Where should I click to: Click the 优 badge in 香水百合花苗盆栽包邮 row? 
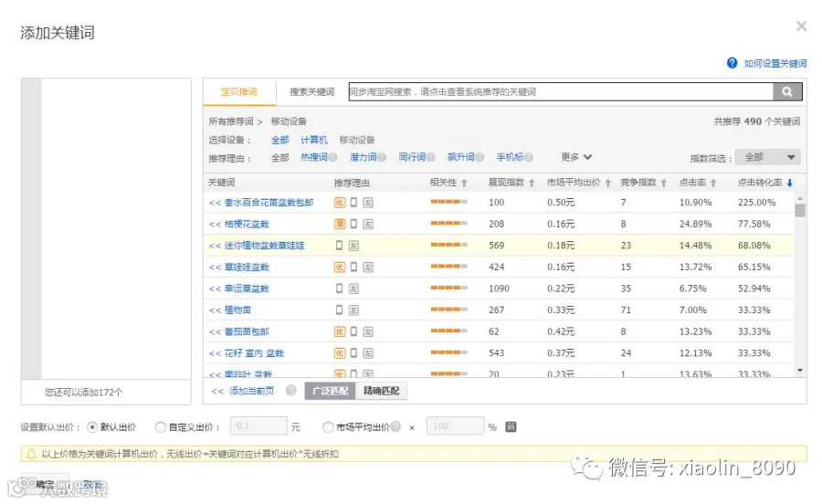(x=340, y=202)
